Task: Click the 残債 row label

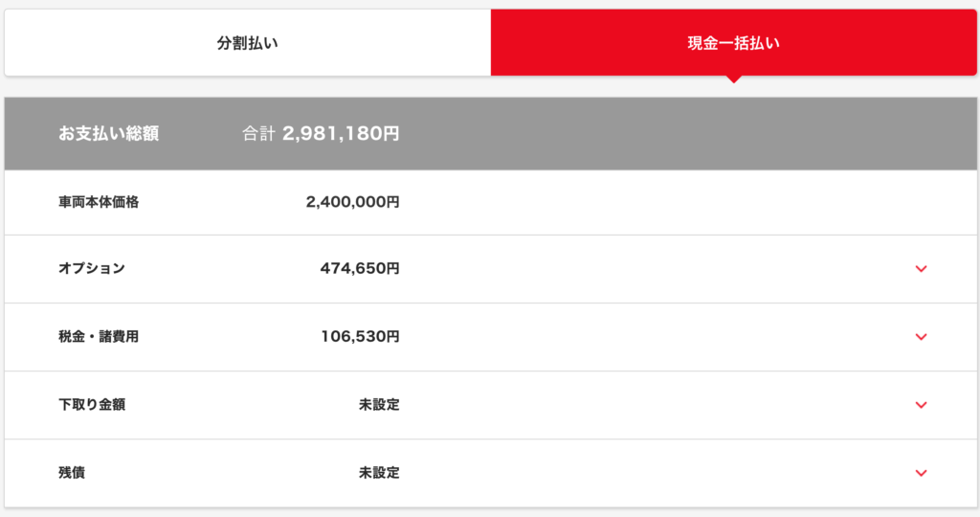Action: (x=72, y=473)
